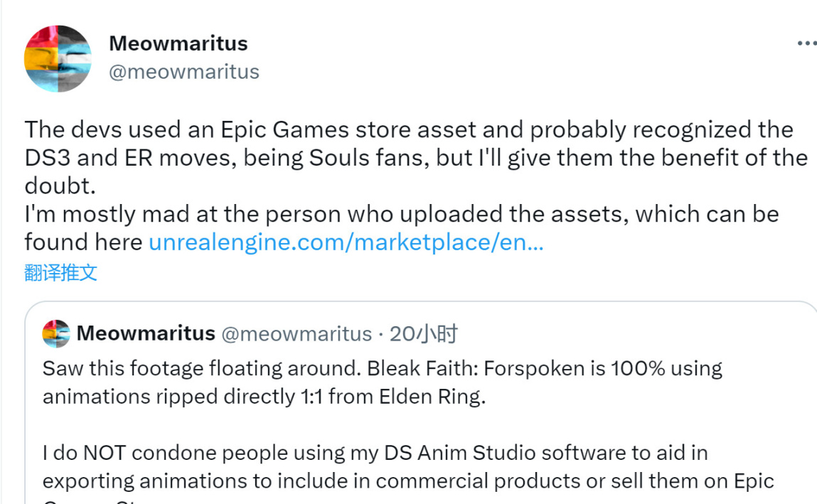Click Meowmaritus's large profile avatar

58,58
